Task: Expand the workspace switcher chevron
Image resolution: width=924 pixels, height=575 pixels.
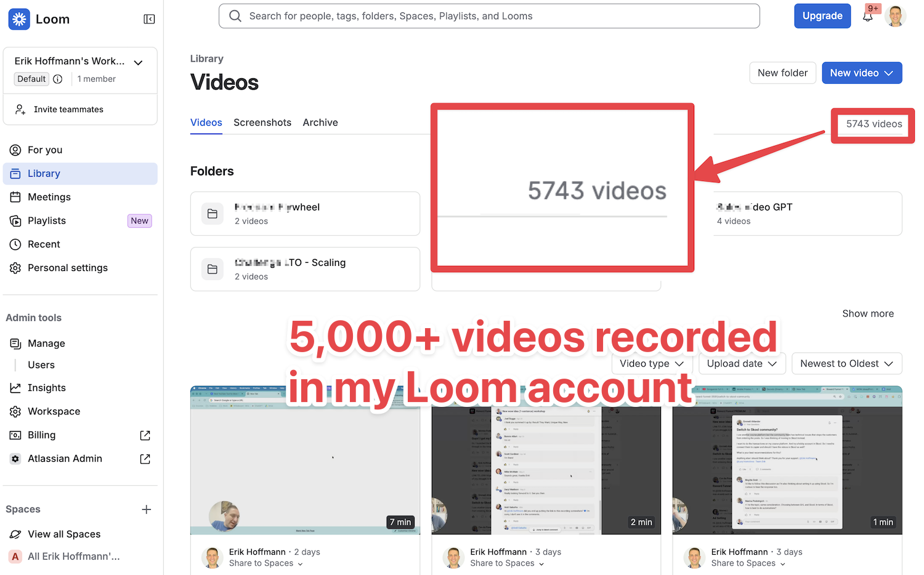Action: point(139,62)
